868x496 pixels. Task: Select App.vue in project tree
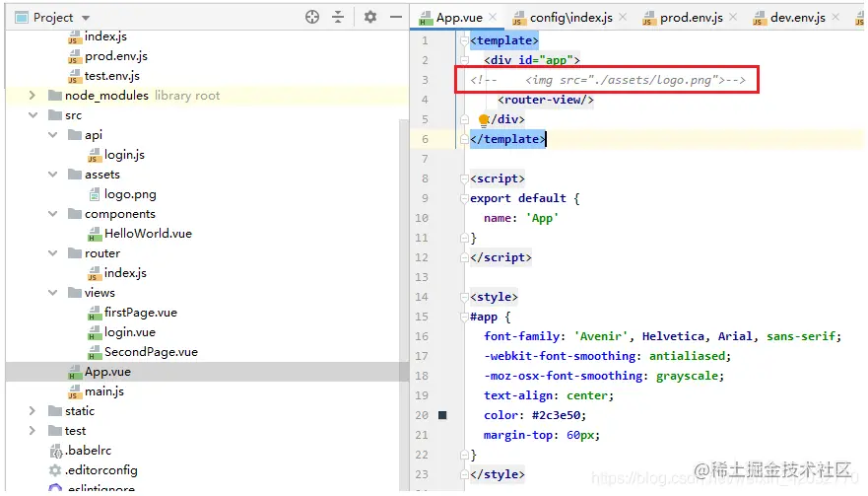click(x=107, y=372)
